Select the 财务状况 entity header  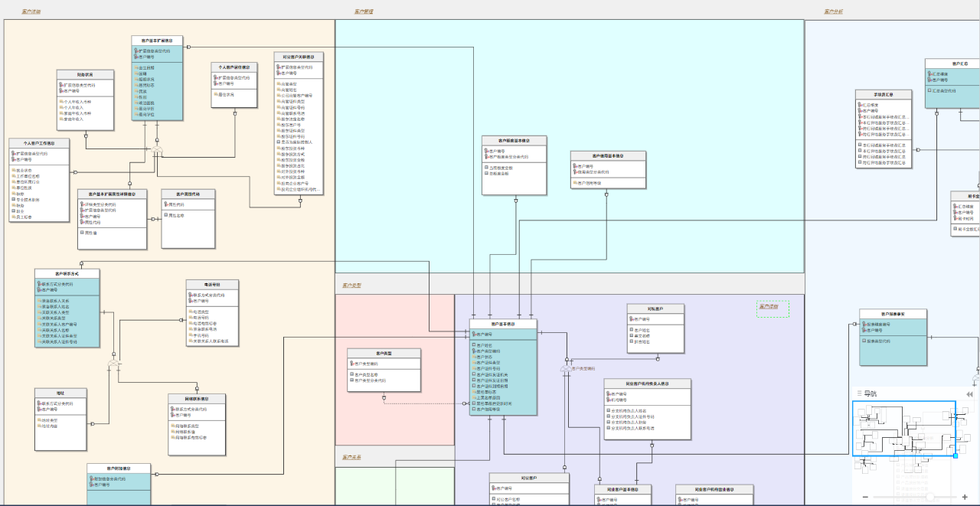[x=85, y=74]
